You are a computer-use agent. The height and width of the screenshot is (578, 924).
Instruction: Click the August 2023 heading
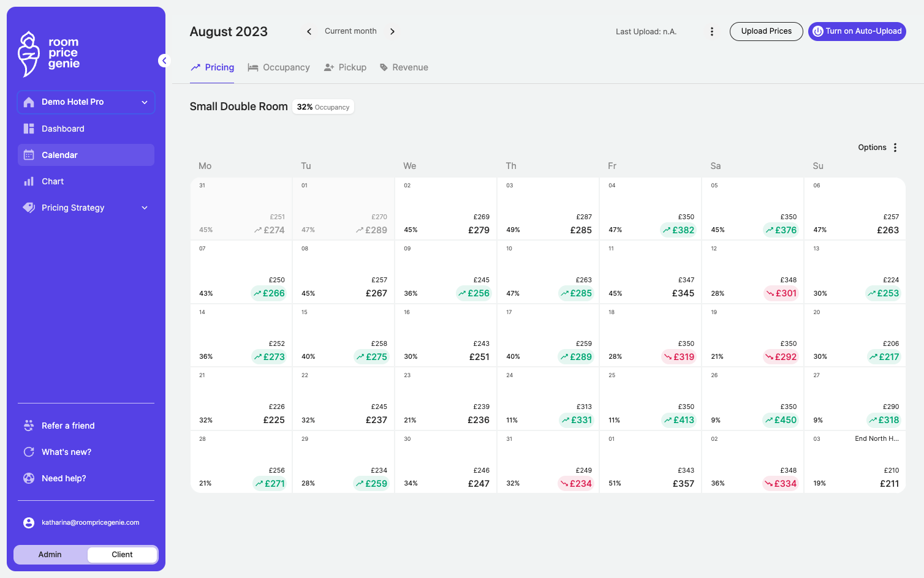tap(229, 32)
